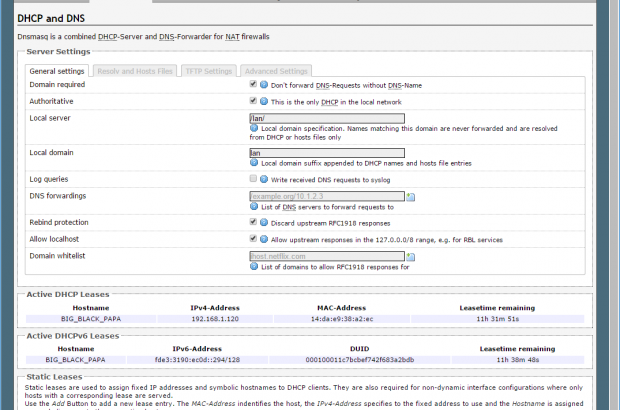The height and width of the screenshot is (410, 620).
Task: Click help icon next to Rebind protection
Action: point(264,222)
